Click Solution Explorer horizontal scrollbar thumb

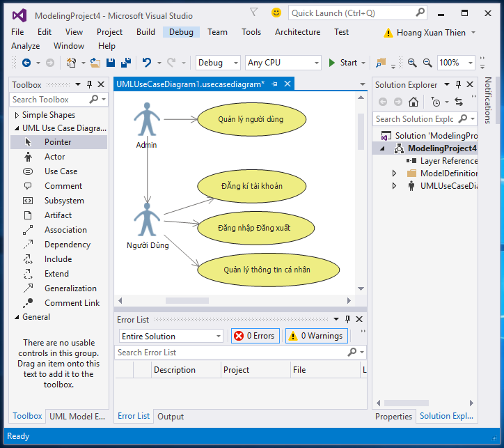click(x=407, y=403)
